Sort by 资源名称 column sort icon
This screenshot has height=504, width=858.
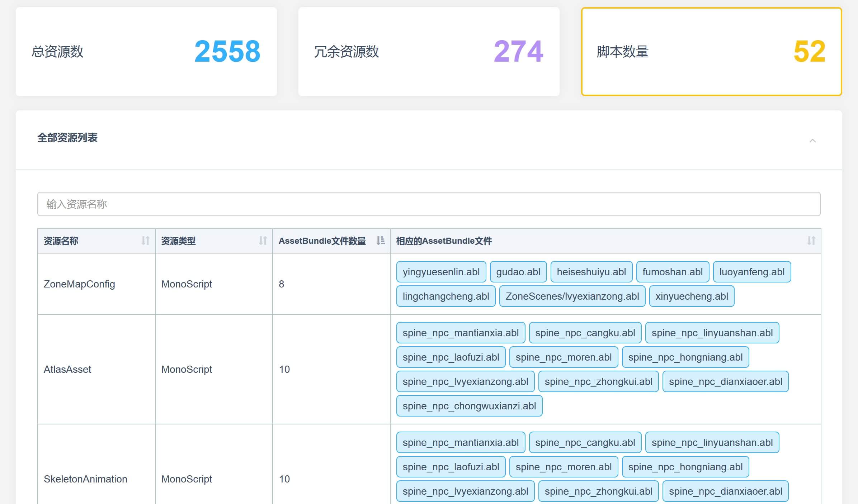(145, 241)
